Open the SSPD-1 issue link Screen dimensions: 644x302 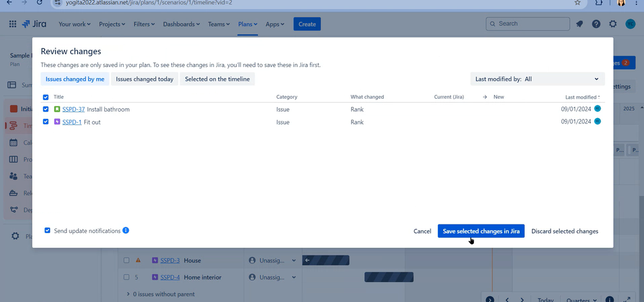point(72,122)
